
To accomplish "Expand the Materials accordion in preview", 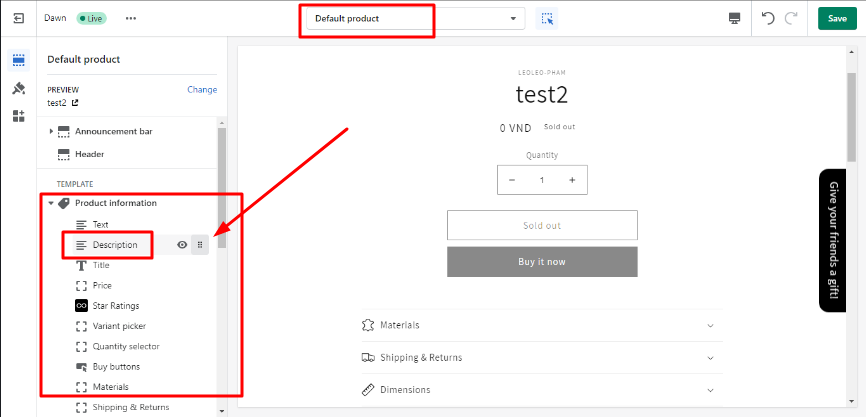I will coord(541,325).
